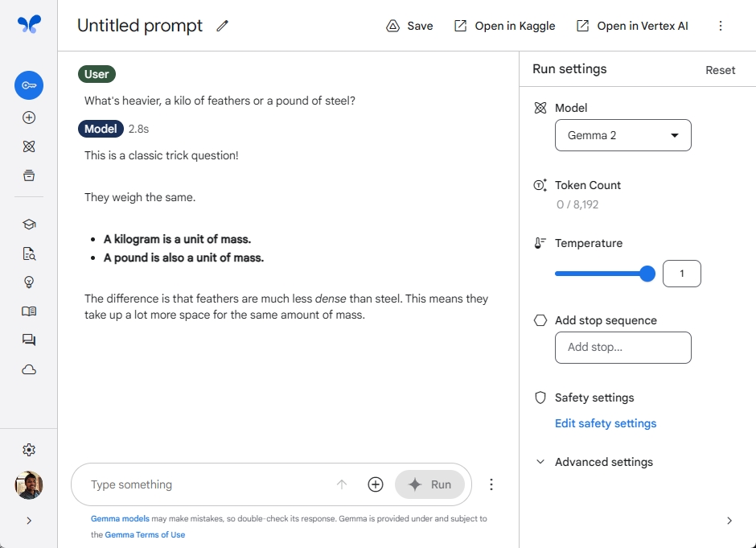Click the Add stop sequence input field
The image size is (756, 548).
(623, 348)
